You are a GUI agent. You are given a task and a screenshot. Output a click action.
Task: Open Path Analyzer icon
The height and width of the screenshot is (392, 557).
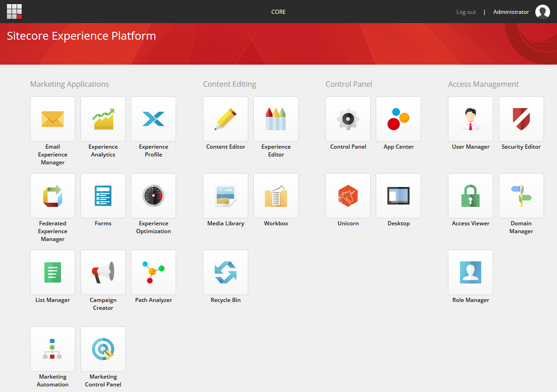[153, 272]
